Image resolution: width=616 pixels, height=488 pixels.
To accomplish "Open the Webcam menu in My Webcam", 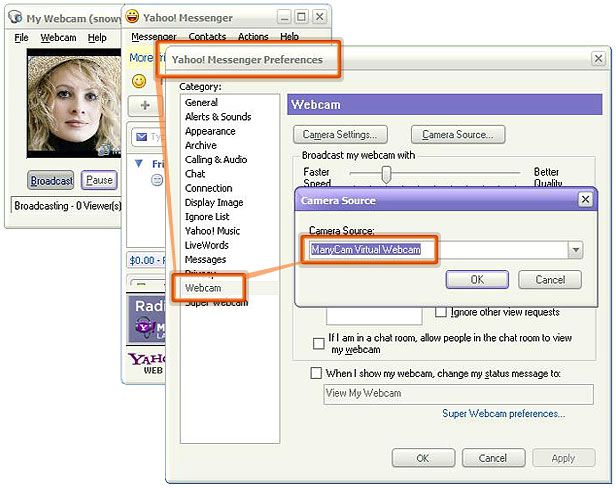I will pos(58,38).
